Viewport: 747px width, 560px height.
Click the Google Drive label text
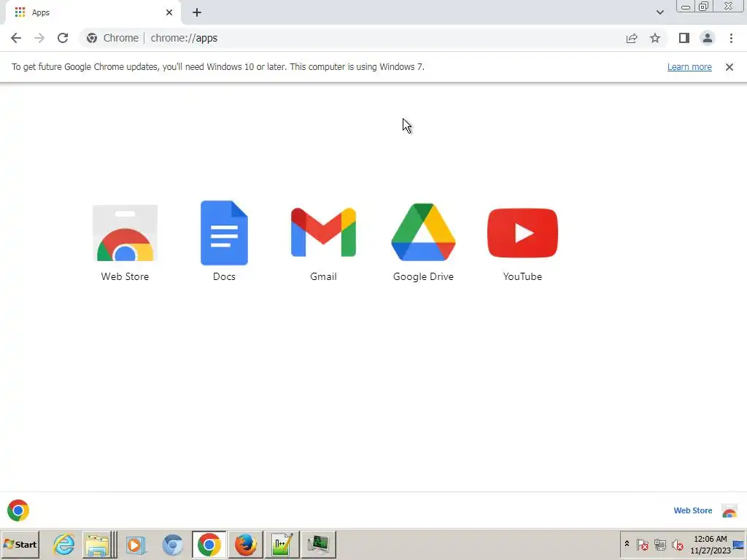[x=423, y=276]
